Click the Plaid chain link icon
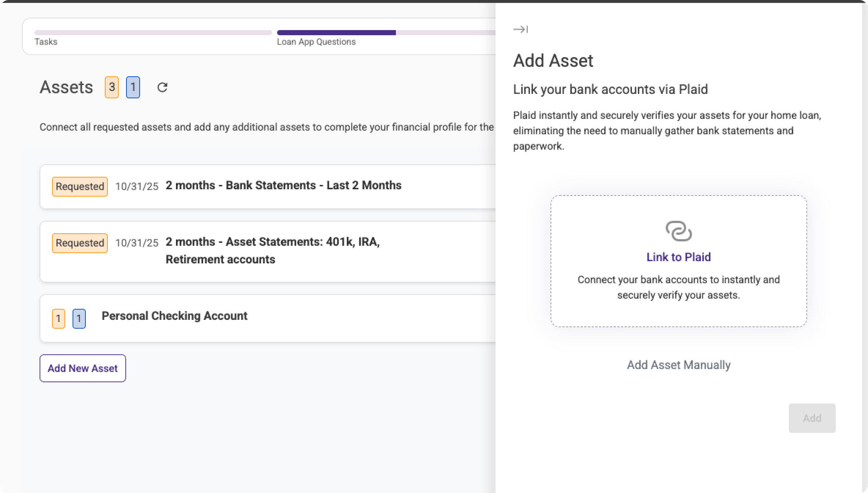This screenshot has width=868, height=493. tap(678, 231)
